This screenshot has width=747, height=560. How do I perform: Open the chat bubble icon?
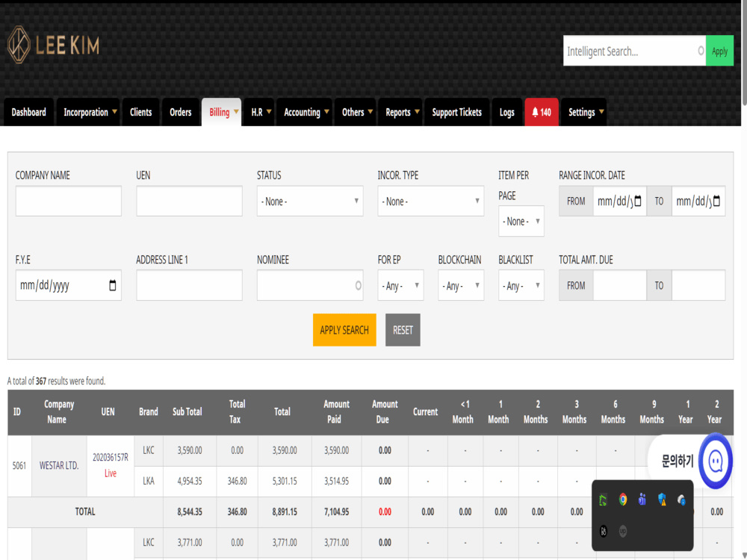pyautogui.click(x=715, y=461)
